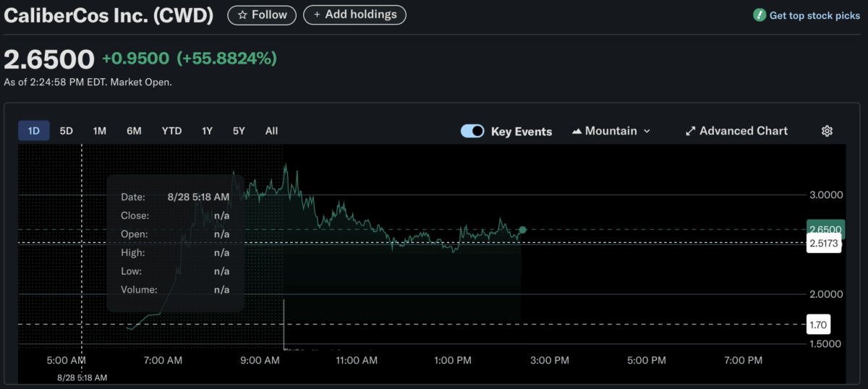
Task: Open chart settings gear icon
Action: [827, 131]
